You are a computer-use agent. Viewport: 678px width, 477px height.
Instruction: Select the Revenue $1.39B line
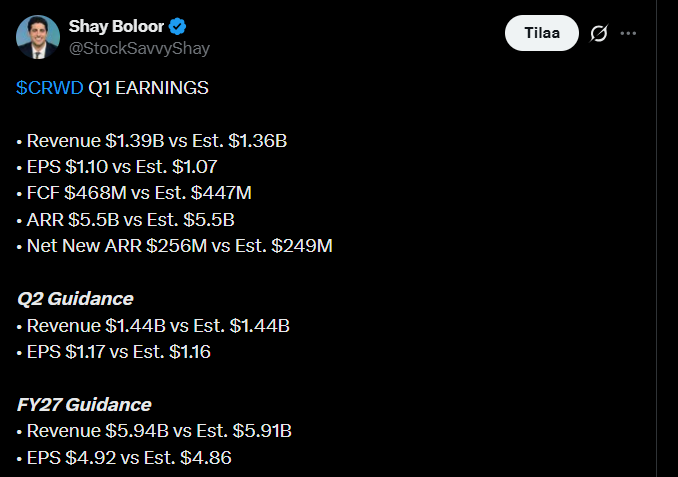[152, 141]
